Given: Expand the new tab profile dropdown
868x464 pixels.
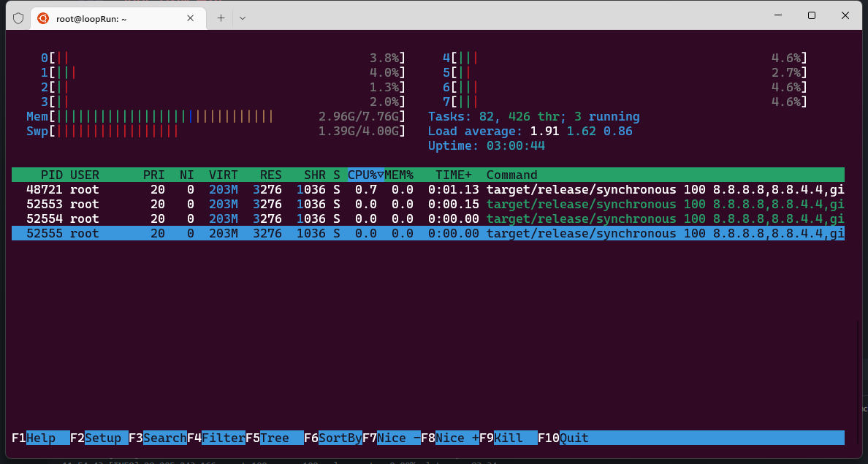Looking at the screenshot, I should coord(243,18).
